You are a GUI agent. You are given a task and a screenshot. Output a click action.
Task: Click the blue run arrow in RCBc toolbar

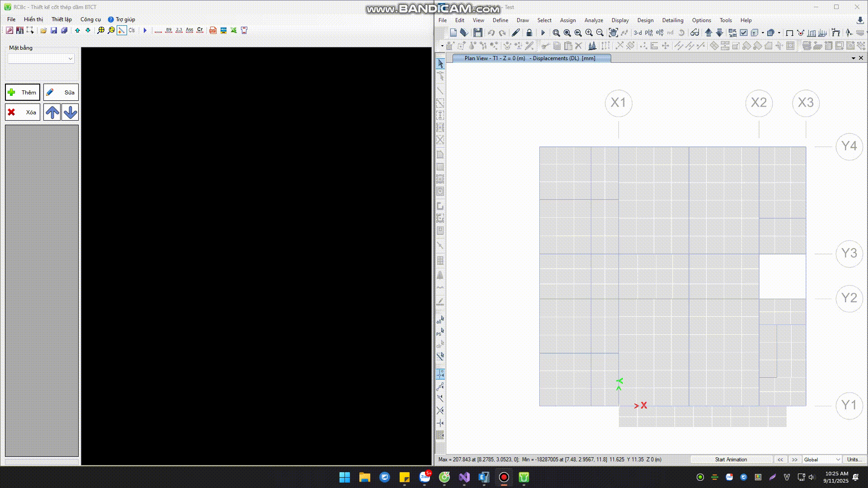coord(145,30)
